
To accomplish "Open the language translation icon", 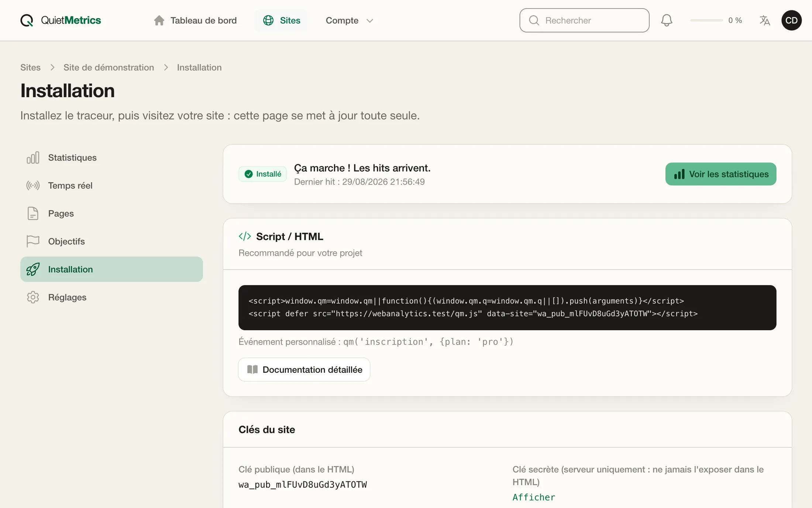I will (x=765, y=20).
